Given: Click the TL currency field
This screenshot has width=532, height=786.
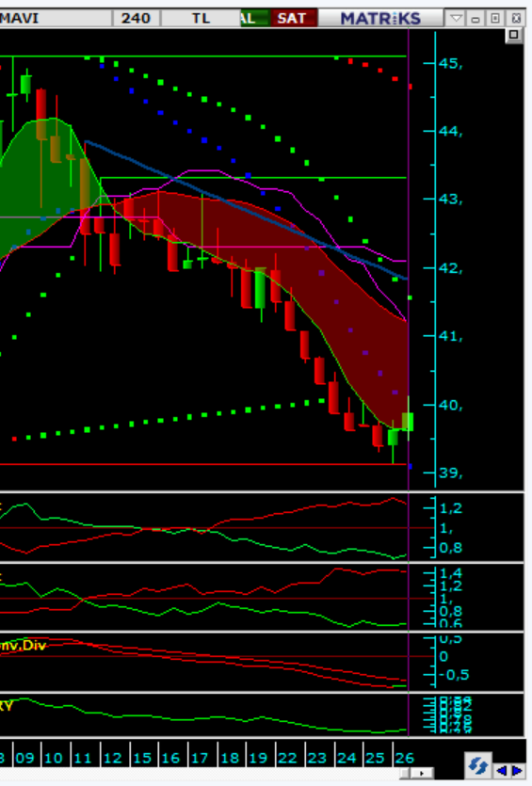Looking at the screenshot, I should pos(201,19).
